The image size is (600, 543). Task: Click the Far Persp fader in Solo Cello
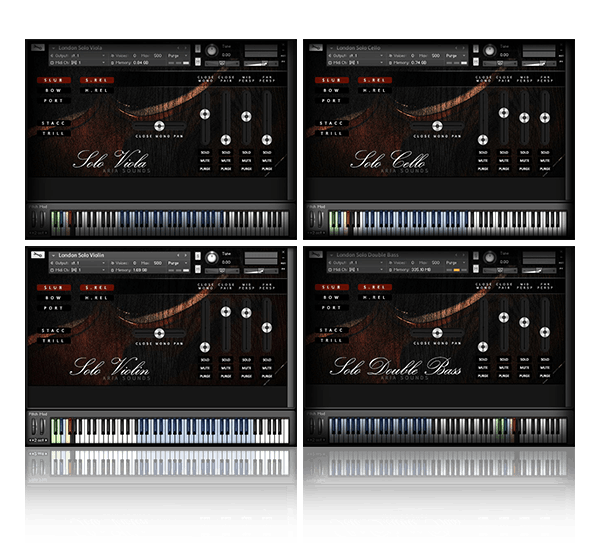pos(545,118)
